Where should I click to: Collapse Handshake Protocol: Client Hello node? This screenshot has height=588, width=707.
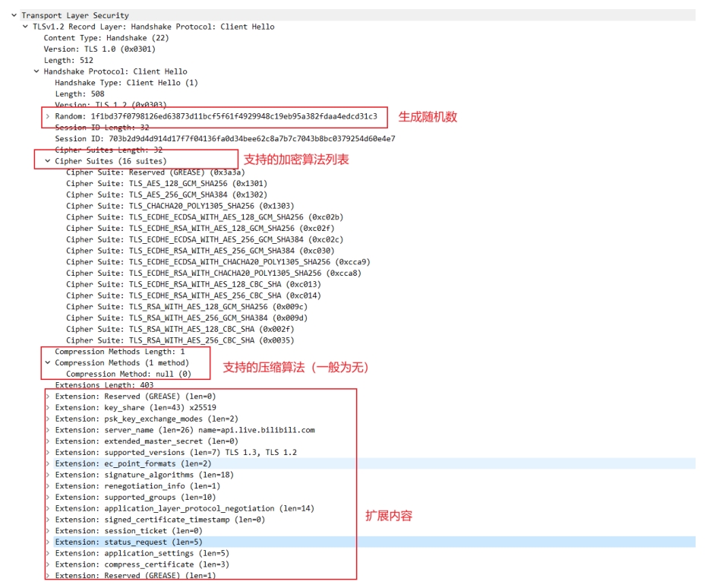tap(36, 71)
